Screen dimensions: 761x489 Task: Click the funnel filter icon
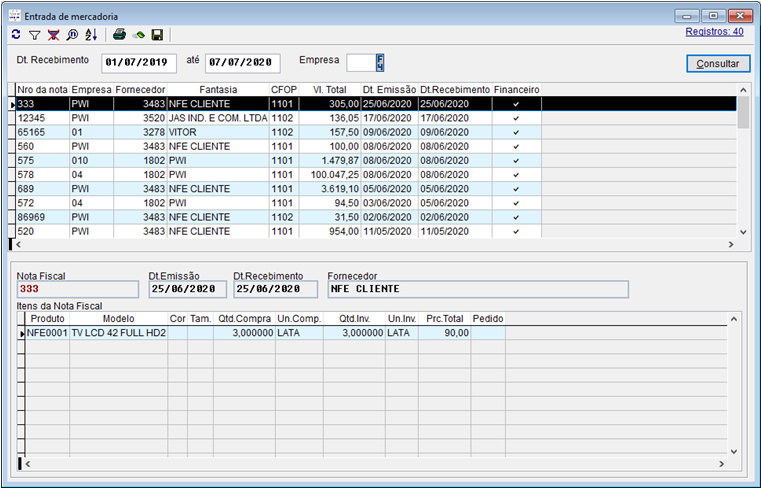pos(33,35)
